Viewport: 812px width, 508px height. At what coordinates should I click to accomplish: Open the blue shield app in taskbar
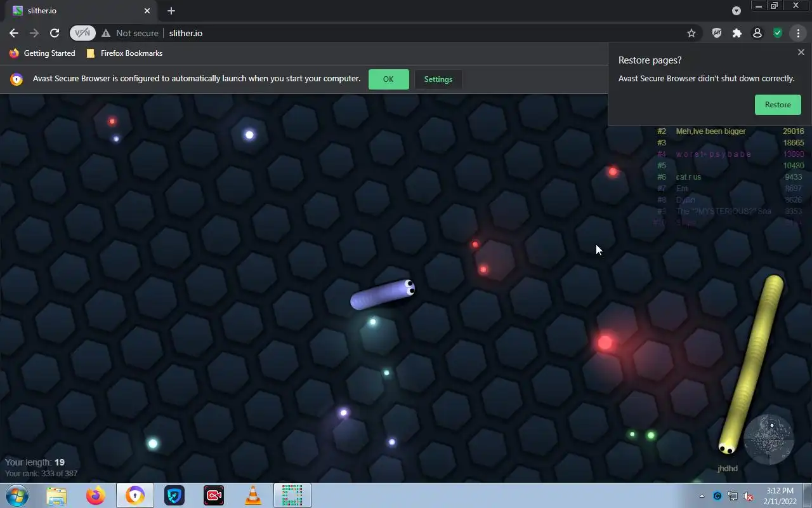pyautogui.click(x=174, y=495)
